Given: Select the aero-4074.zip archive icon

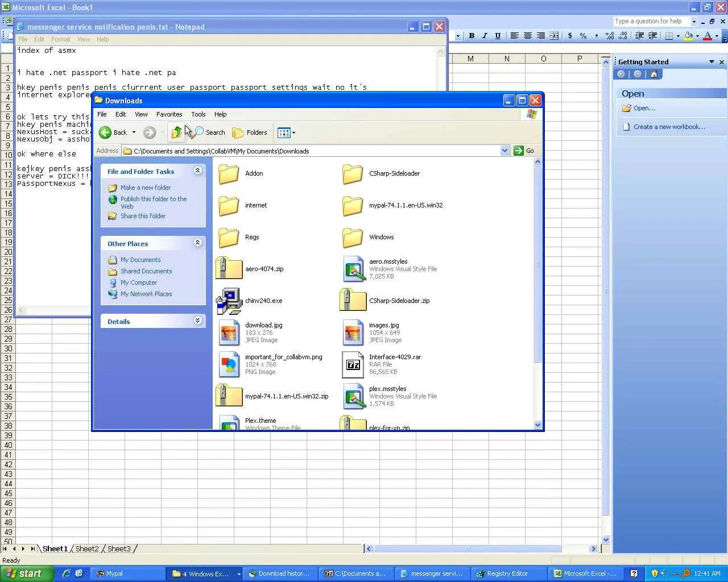Looking at the screenshot, I should click(x=229, y=269).
